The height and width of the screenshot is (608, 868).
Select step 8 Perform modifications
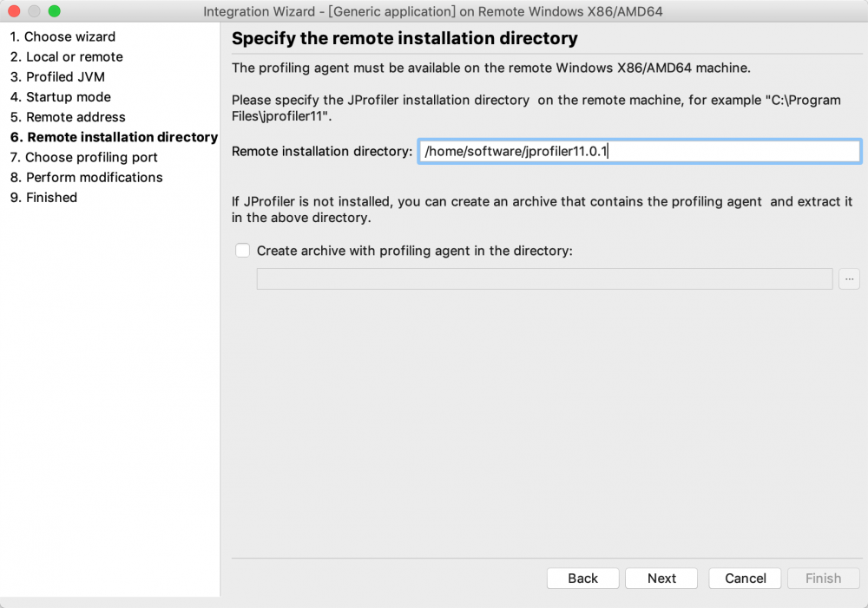click(x=87, y=177)
